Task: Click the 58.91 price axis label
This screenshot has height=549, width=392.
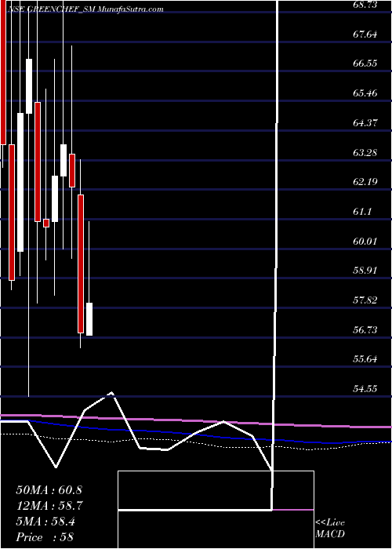Action: (365, 271)
